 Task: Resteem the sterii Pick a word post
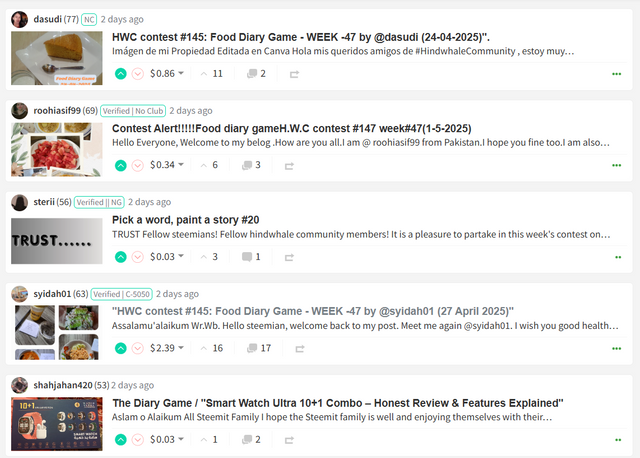289,257
